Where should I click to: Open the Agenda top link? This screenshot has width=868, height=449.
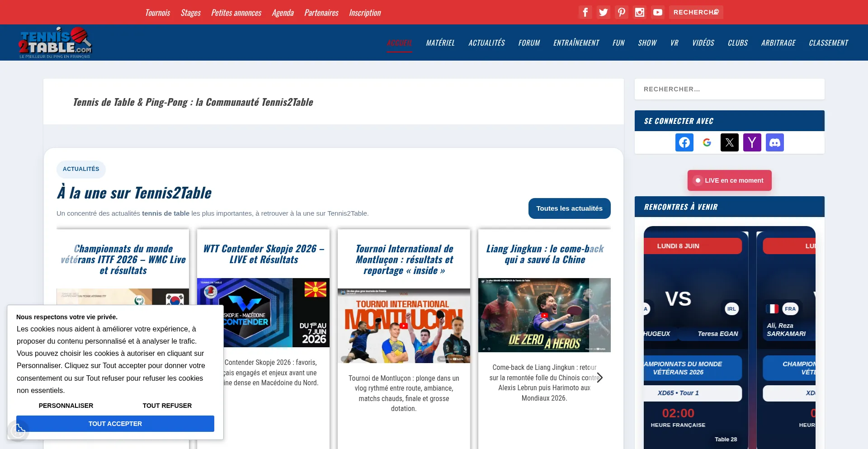[283, 13]
